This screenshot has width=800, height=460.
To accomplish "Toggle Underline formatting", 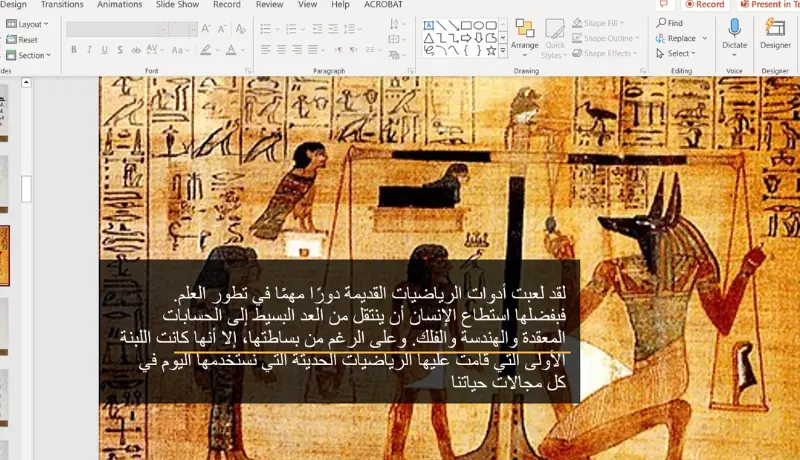I will tap(105, 50).
